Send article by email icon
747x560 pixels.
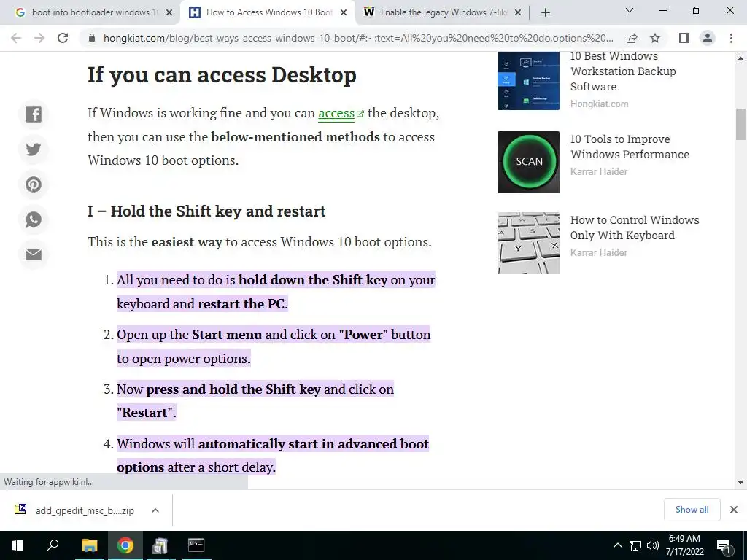coord(34,254)
